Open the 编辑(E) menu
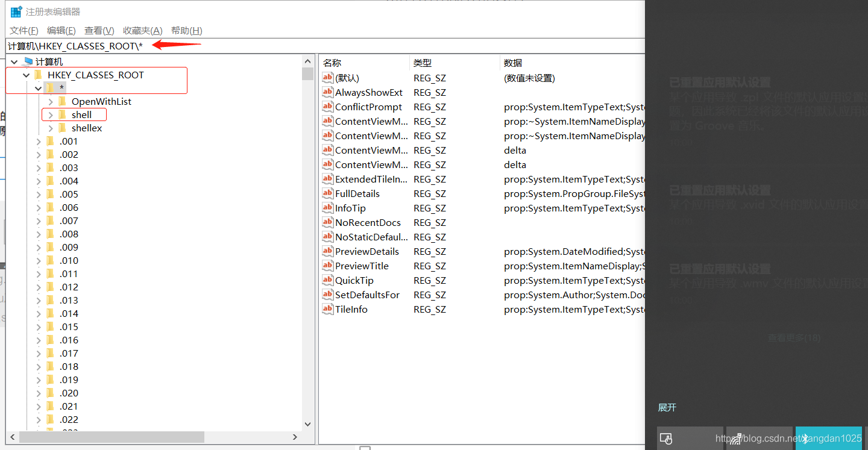 click(x=61, y=30)
